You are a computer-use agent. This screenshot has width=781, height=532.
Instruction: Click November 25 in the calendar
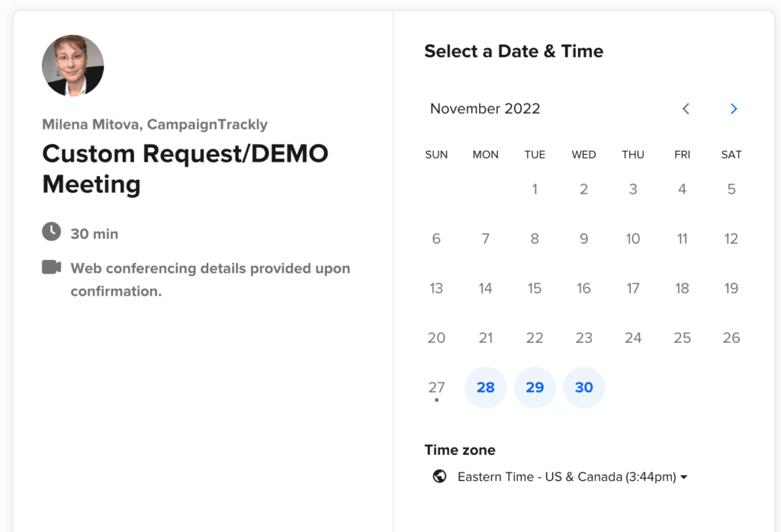(x=682, y=338)
